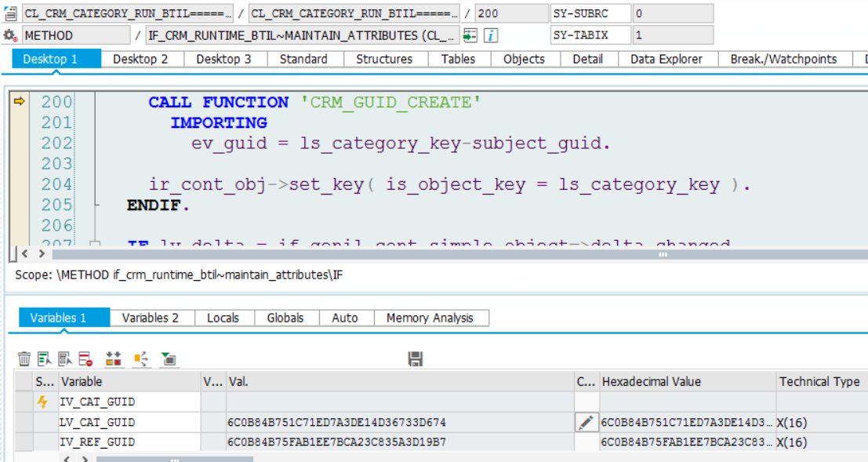The height and width of the screenshot is (462, 868).
Task: Click the orange-red squares with arrows icon
Action: point(114,359)
